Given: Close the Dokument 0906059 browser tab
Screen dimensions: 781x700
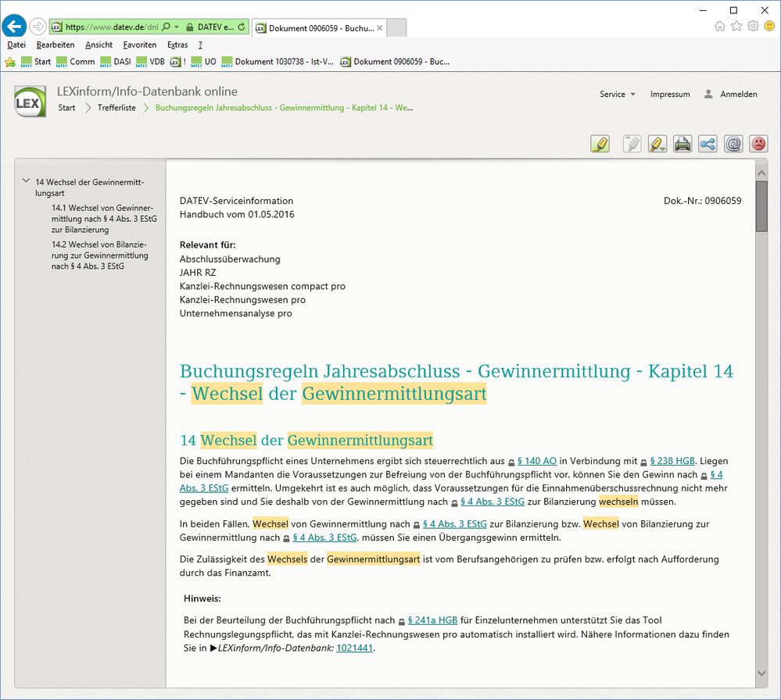Looking at the screenshot, I should (x=379, y=28).
